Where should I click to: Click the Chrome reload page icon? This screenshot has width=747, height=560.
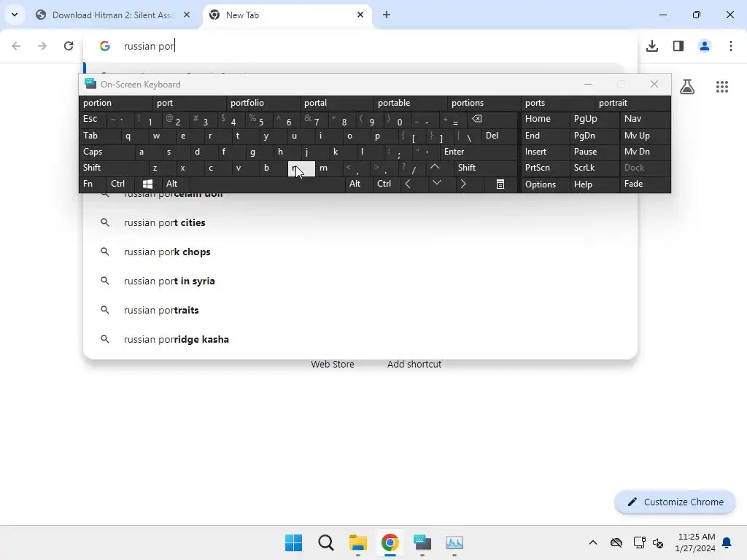pos(69,46)
